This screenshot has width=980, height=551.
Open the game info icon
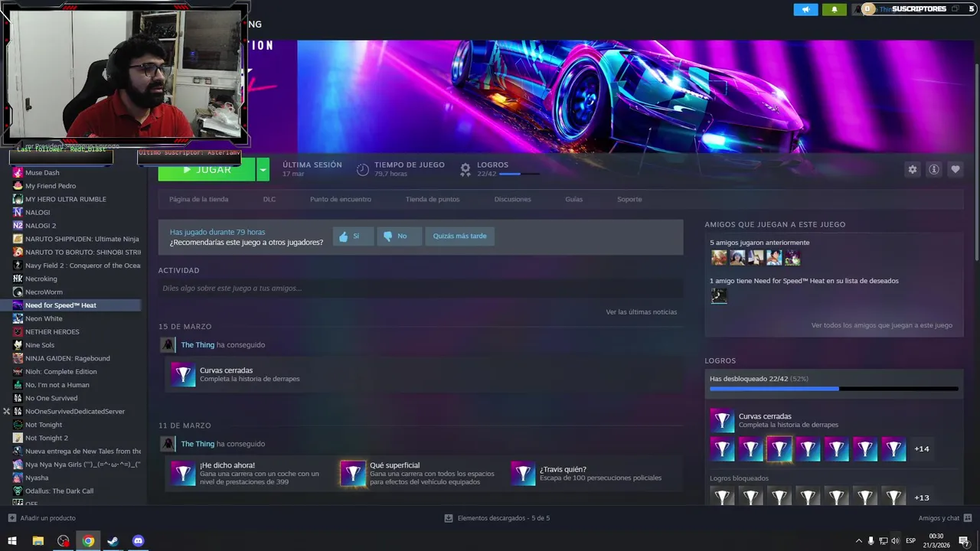pyautogui.click(x=933, y=169)
